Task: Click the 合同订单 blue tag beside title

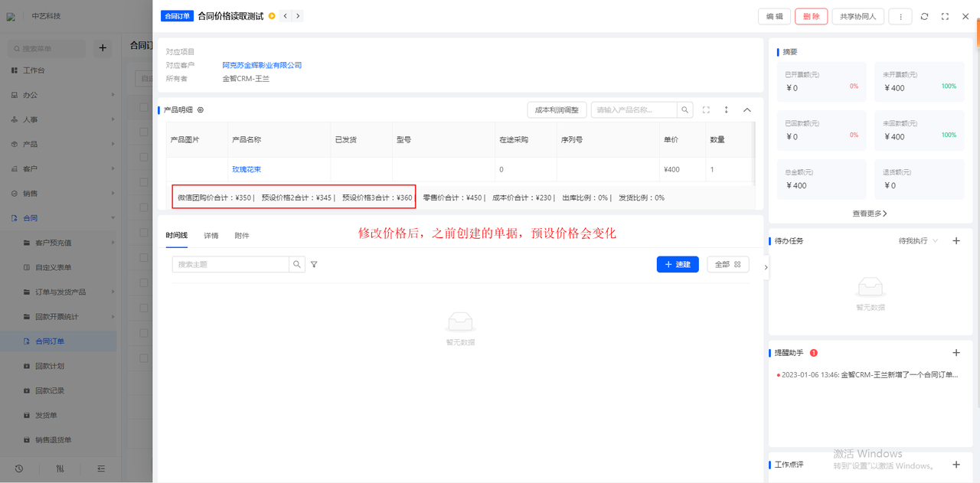Action: tap(177, 16)
